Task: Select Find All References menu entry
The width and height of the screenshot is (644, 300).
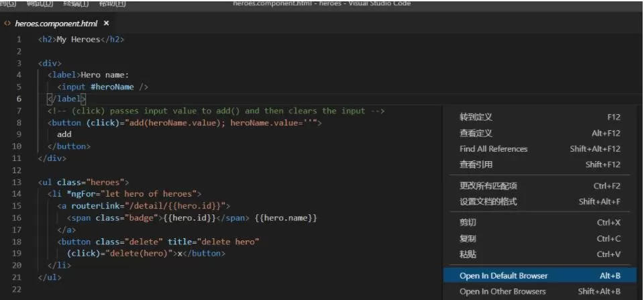Action: 539,149
